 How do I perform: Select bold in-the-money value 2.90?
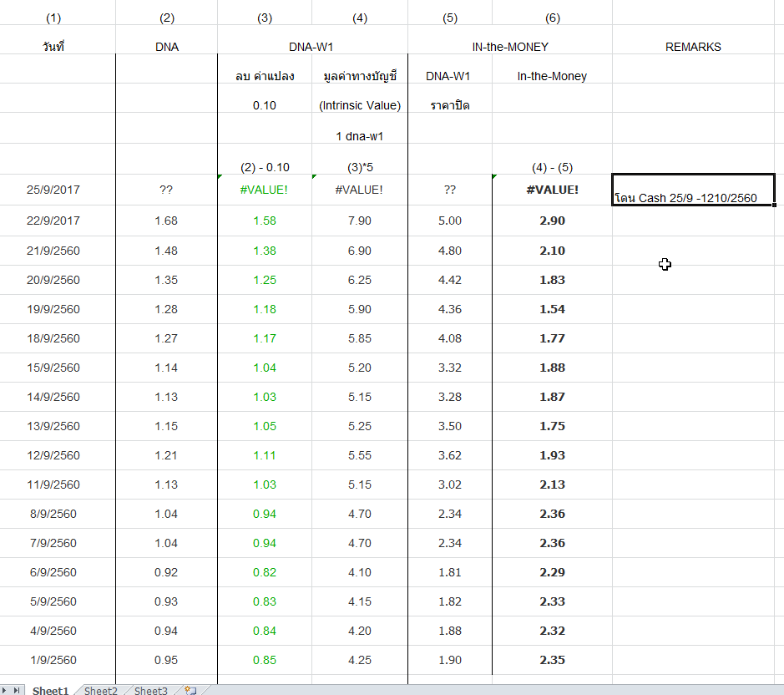(552, 221)
